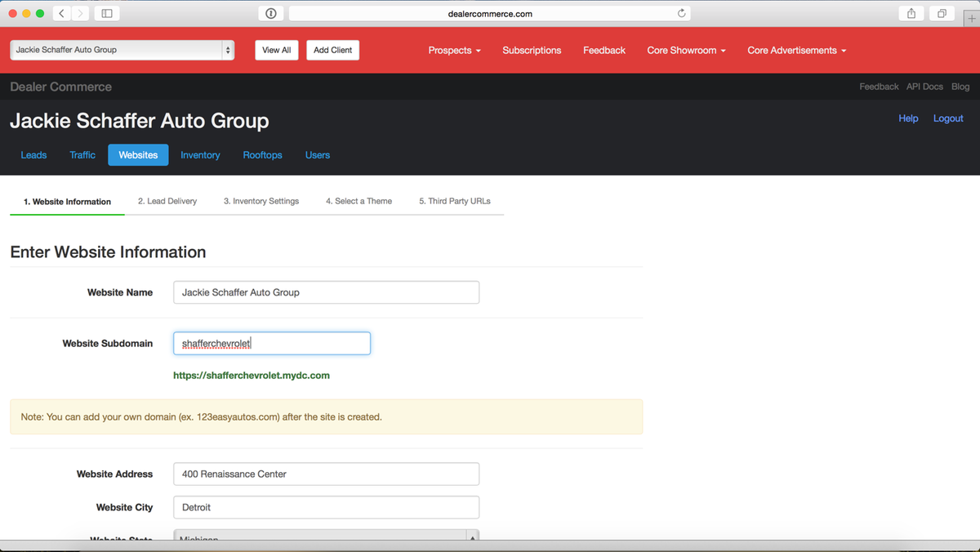This screenshot has width=980, height=552.
Task: Switch to the Inventory tab
Action: click(200, 155)
